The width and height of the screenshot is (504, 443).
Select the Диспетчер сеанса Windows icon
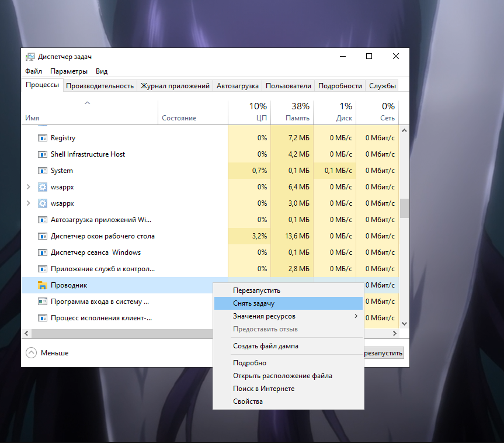[x=43, y=253]
